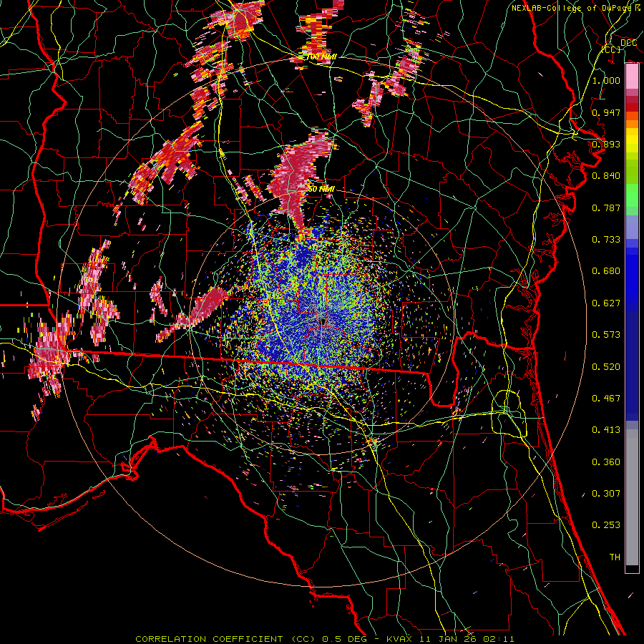
Task: Pick the gray segment of the color bar
Action: (x=632, y=497)
